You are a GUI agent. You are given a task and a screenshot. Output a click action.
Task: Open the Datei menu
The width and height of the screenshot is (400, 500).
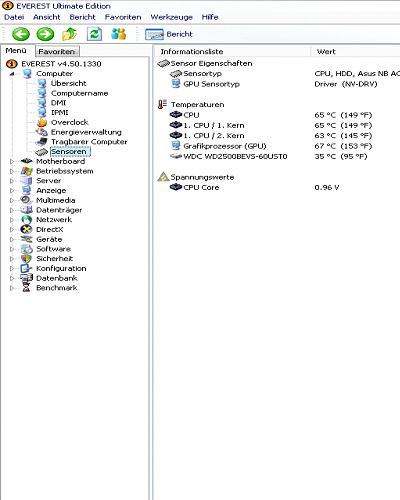click(x=14, y=17)
